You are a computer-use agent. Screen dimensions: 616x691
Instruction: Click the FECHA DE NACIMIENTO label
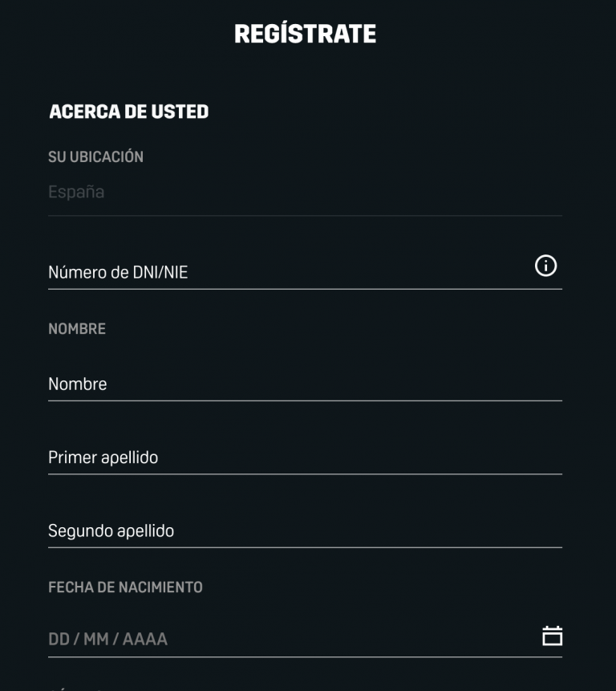coord(125,587)
